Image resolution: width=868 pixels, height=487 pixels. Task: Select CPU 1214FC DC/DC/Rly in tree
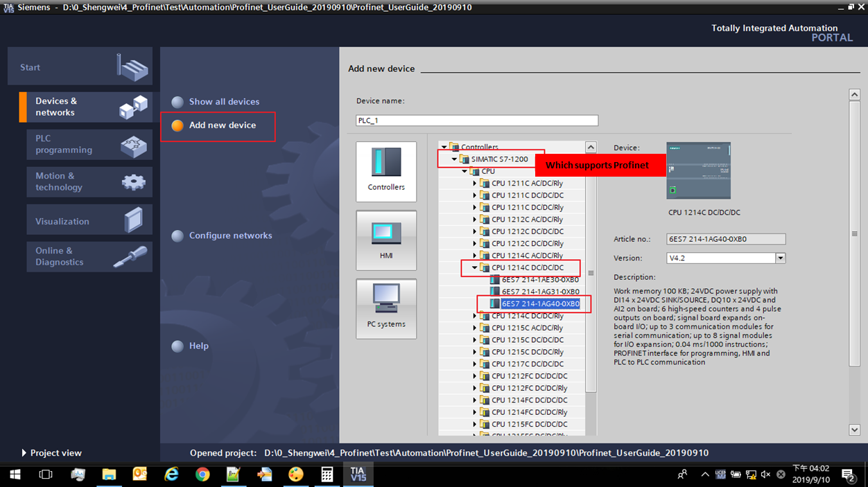529,412
